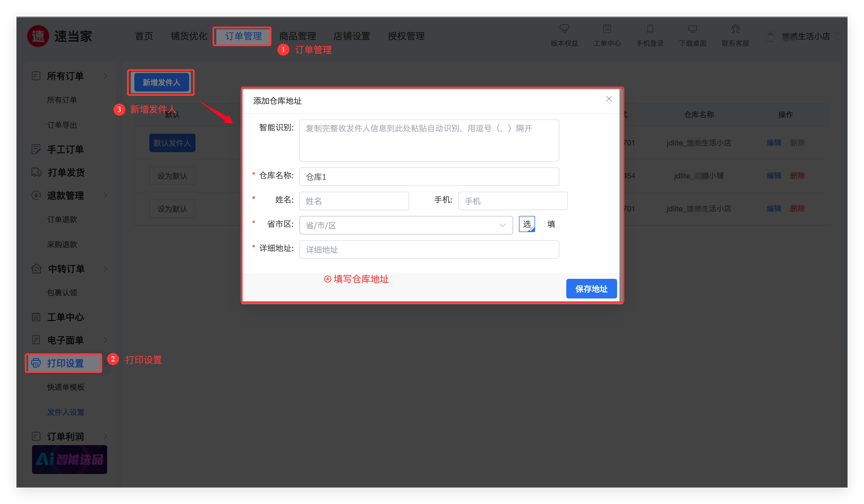Click the 速当家 logo icon
The width and height of the screenshot is (864, 504).
pos(38,36)
